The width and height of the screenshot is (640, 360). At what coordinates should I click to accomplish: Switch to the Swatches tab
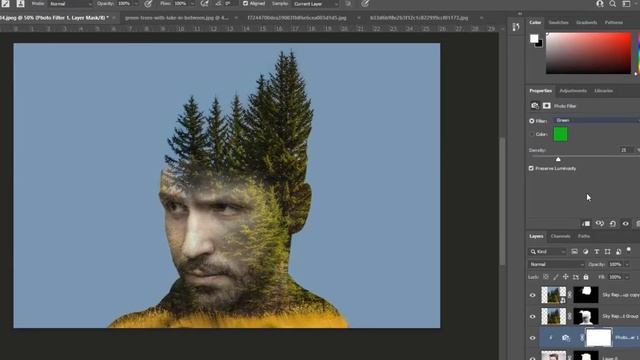[558, 22]
